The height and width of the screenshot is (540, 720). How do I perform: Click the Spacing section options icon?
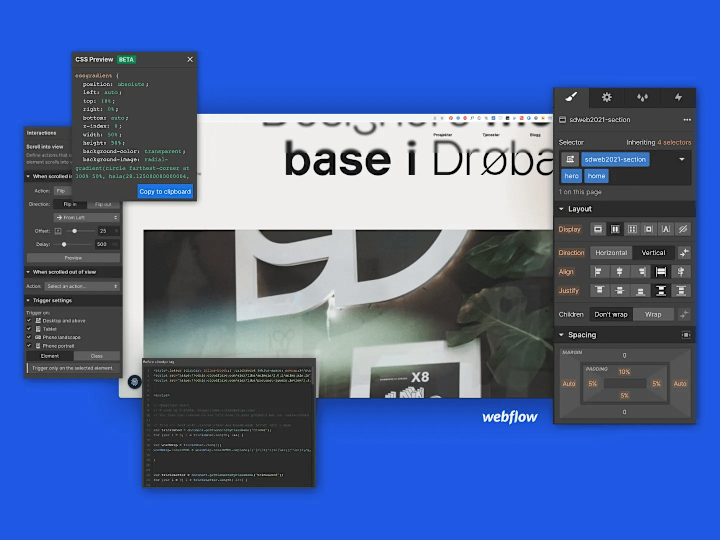[x=686, y=335]
